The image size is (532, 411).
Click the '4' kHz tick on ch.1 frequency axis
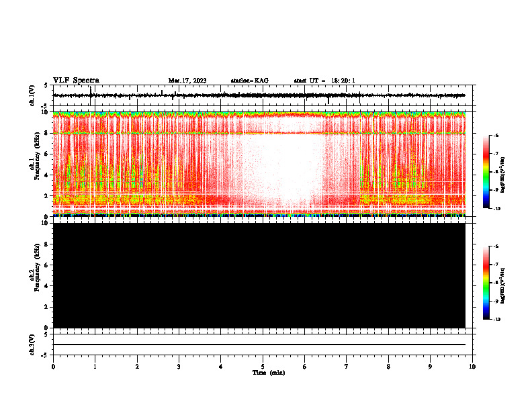point(47,175)
